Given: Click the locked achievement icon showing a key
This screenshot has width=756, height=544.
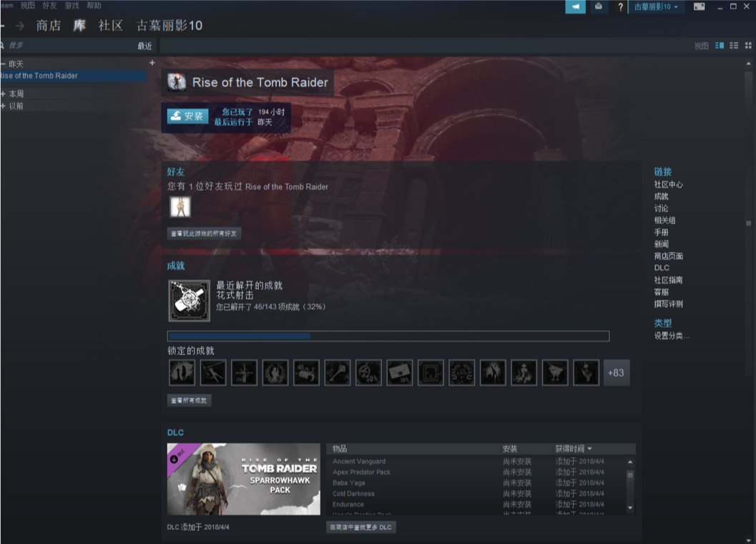Looking at the screenshot, I should tap(337, 373).
